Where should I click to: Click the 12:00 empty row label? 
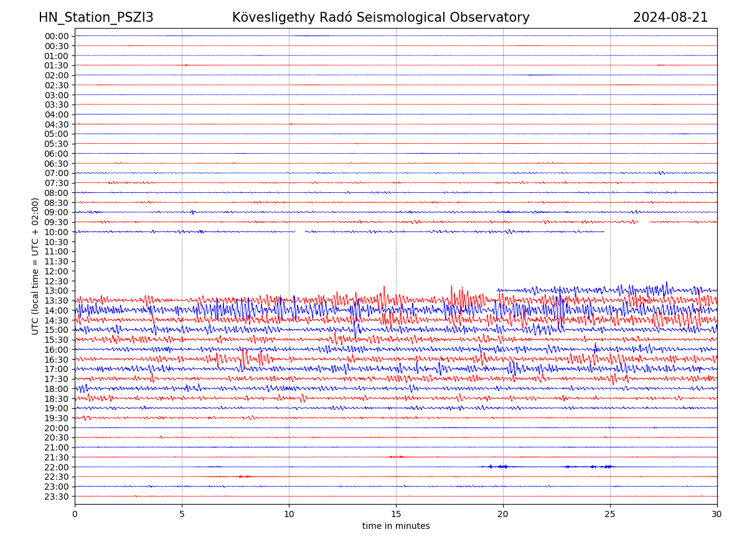point(56,271)
